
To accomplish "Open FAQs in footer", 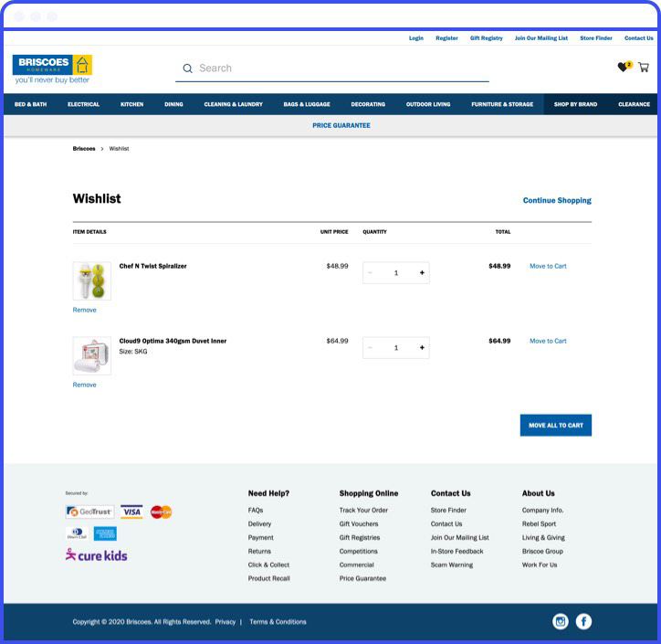I will tap(256, 510).
